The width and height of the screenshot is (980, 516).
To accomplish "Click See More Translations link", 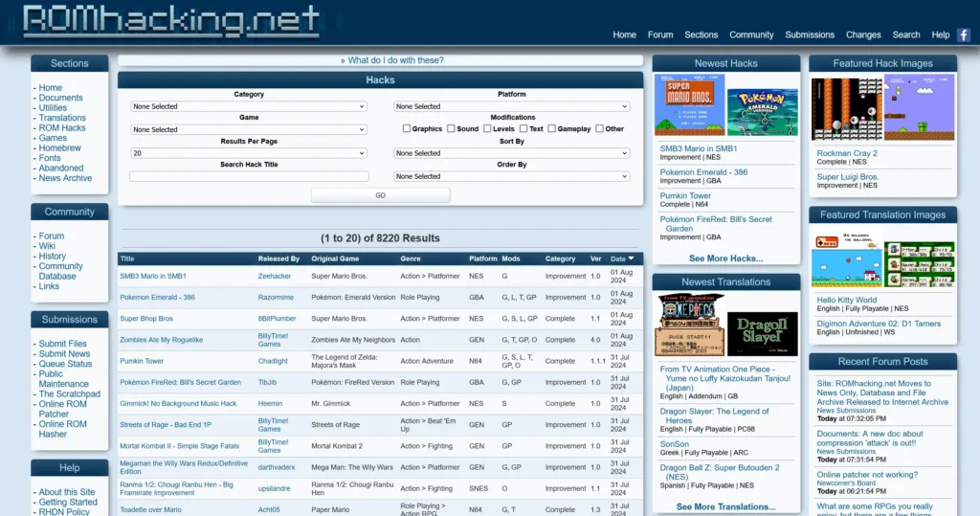I will coord(725,506).
